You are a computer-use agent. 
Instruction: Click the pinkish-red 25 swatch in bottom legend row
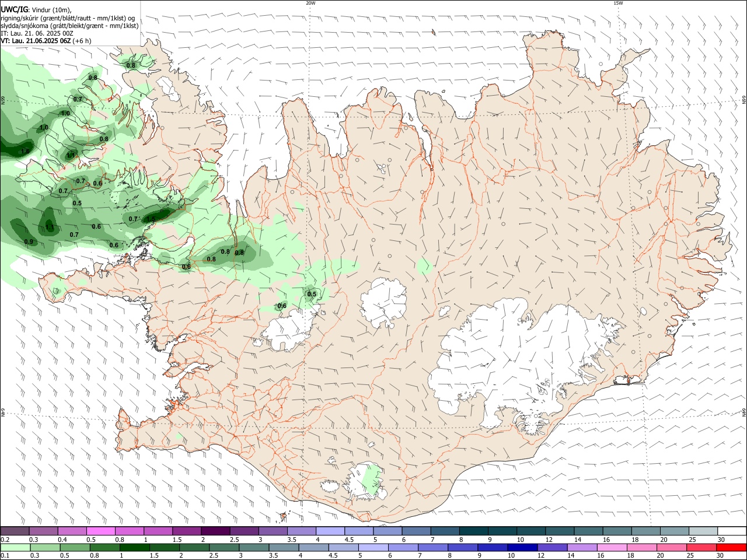701,547
